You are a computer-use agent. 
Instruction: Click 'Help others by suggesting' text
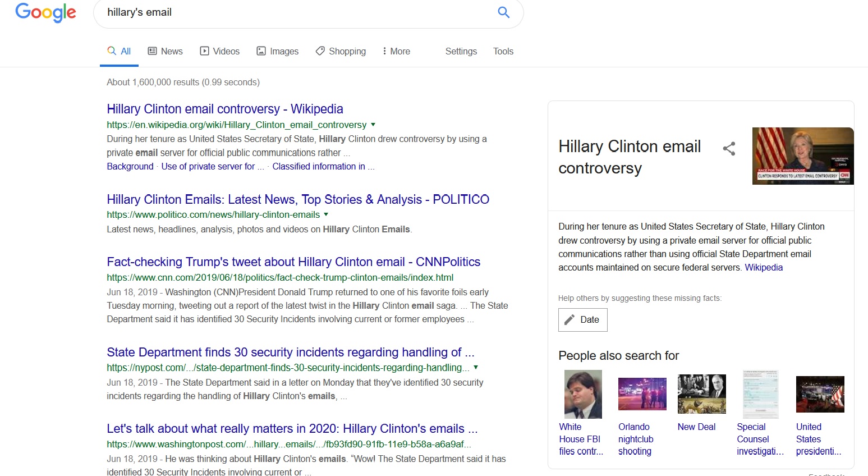tap(640, 298)
